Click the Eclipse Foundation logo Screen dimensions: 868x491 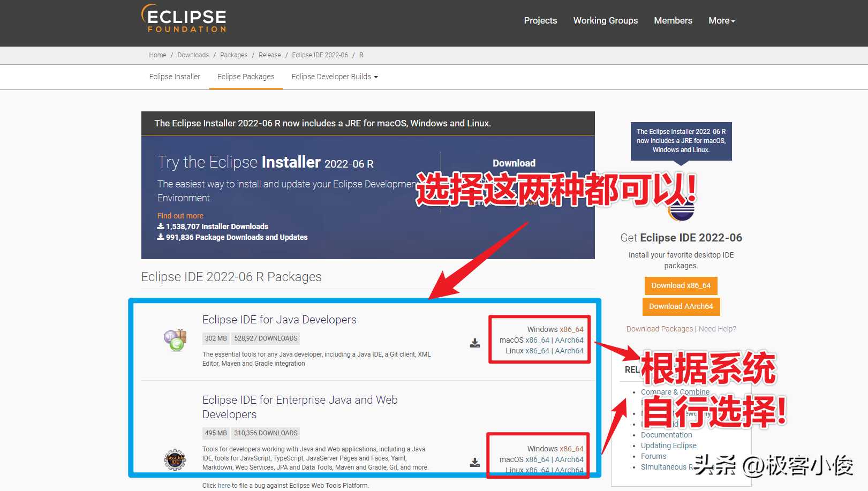[184, 19]
